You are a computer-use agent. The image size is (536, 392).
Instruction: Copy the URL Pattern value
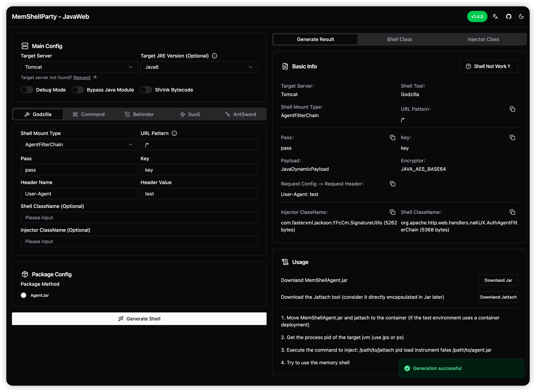coord(512,109)
